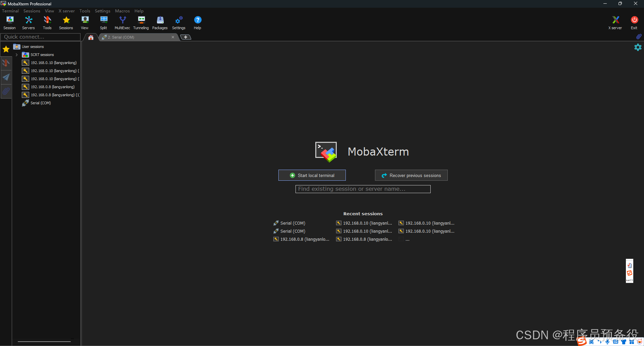Open the Sessions menu
This screenshot has height=346, width=644.
pos(32,11)
